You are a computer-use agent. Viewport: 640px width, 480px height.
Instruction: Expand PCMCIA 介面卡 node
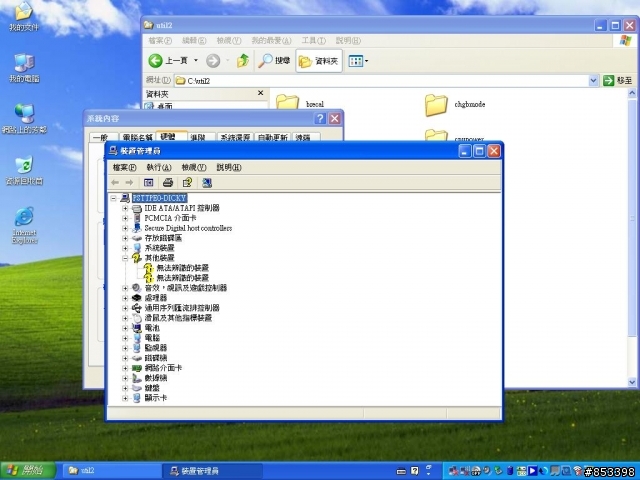click(x=125, y=218)
